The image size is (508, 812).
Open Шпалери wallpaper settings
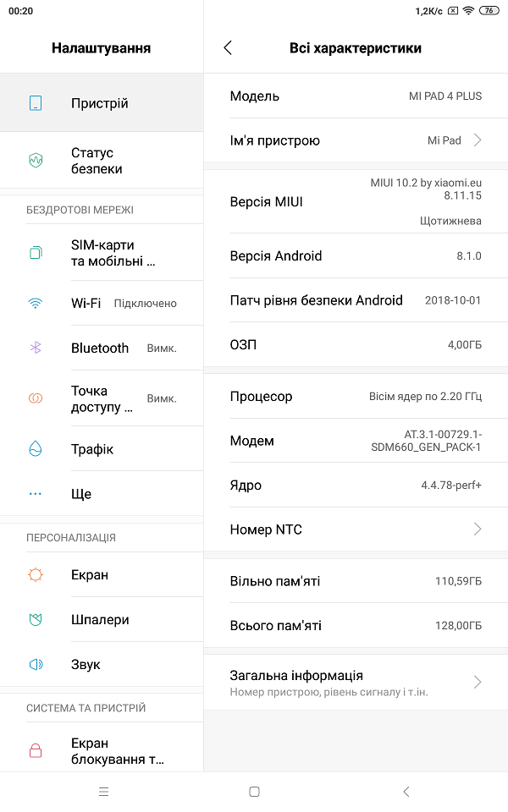pos(102,619)
